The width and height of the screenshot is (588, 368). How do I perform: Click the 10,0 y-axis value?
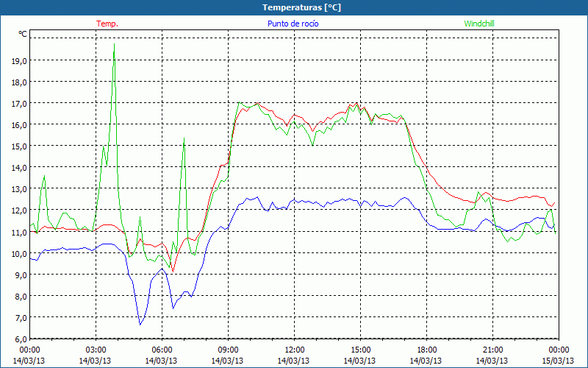point(19,253)
